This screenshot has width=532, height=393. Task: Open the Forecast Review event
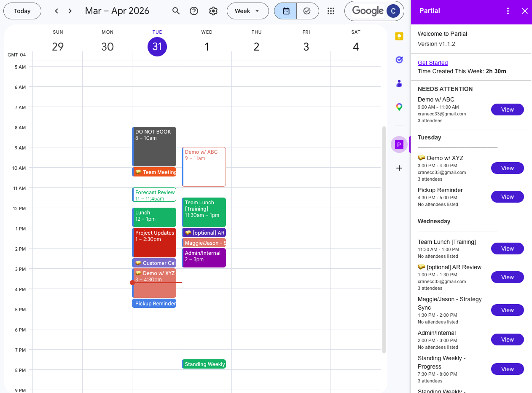pyautogui.click(x=154, y=195)
